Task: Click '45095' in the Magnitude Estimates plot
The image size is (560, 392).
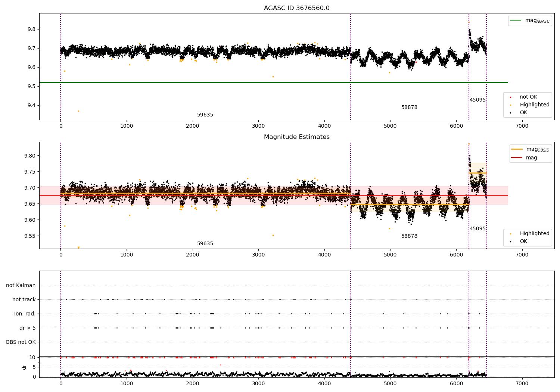Action: point(477,229)
